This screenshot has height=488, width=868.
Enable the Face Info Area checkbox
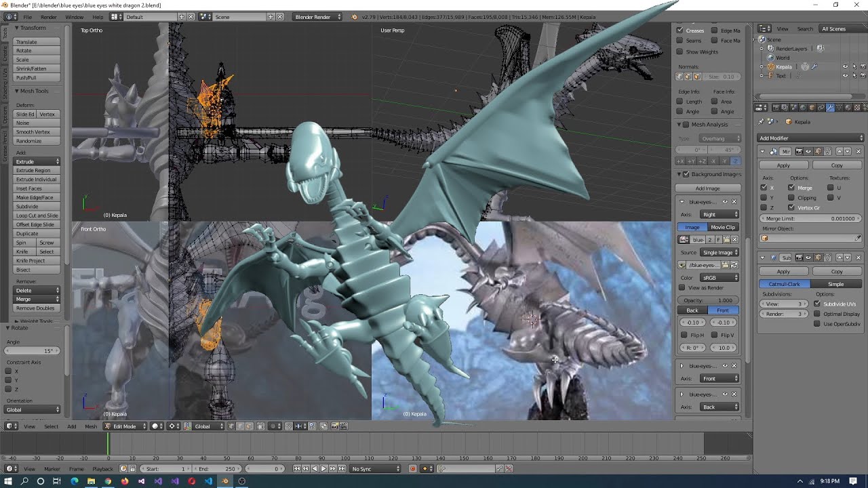click(715, 102)
